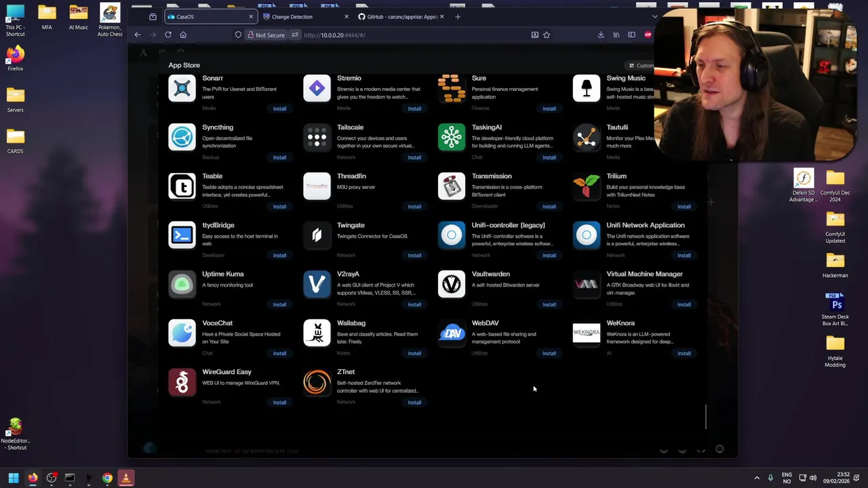Image resolution: width=868 pixels, height=488 pixels.
Task: Go to the browser home page
Action: pos(183,35)
